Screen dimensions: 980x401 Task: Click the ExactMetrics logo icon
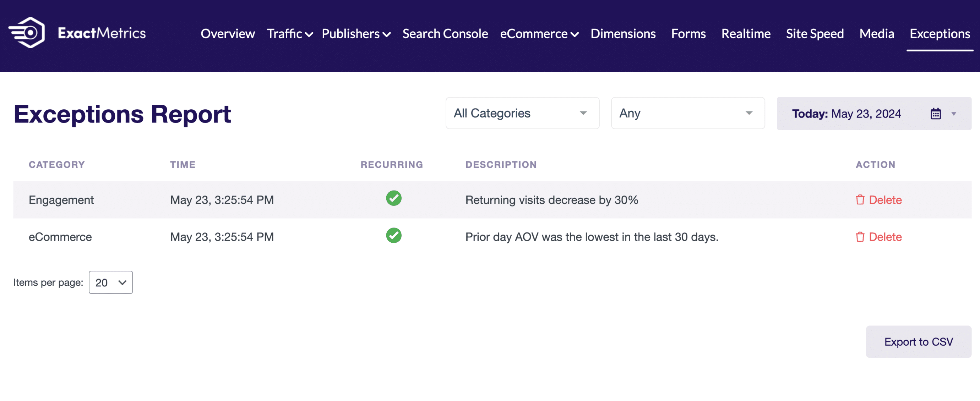coord(27,33)
